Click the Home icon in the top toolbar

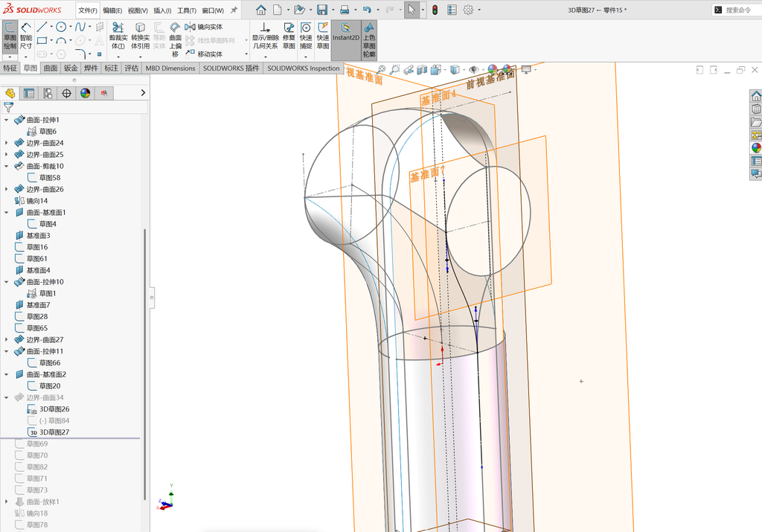pyautogui.click(x=261, y=10)
